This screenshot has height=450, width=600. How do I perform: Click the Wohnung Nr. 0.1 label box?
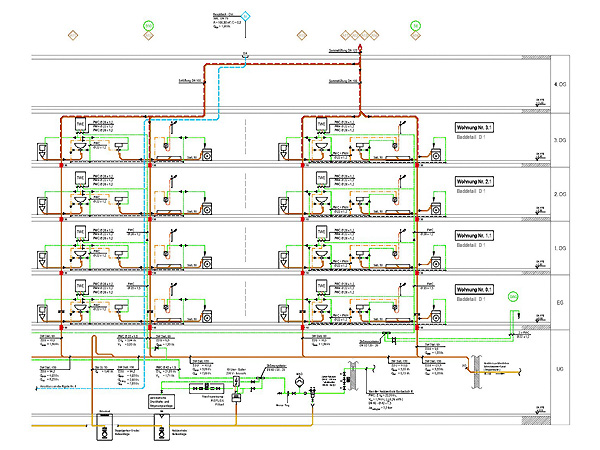click(474, 289)
